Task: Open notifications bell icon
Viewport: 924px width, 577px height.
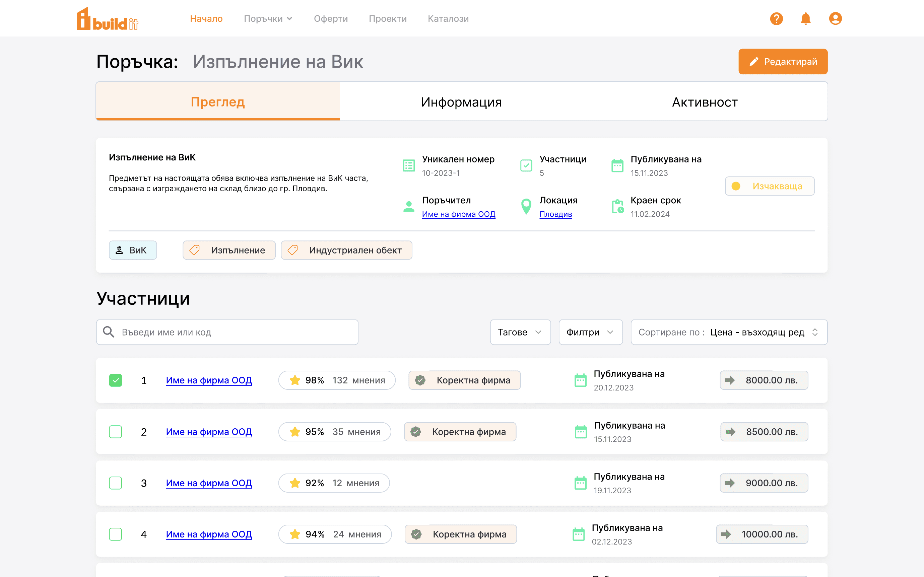Action: tap(806, 19)
